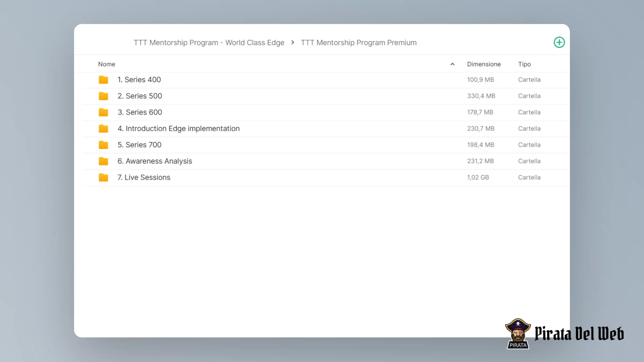
Task: Click folder icon for Series 600
Action: click(103, 112)
